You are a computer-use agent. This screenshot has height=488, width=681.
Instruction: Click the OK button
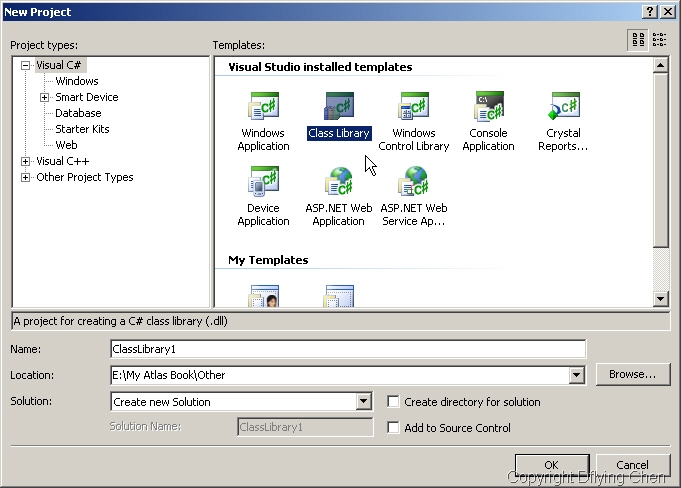point(552,465)
